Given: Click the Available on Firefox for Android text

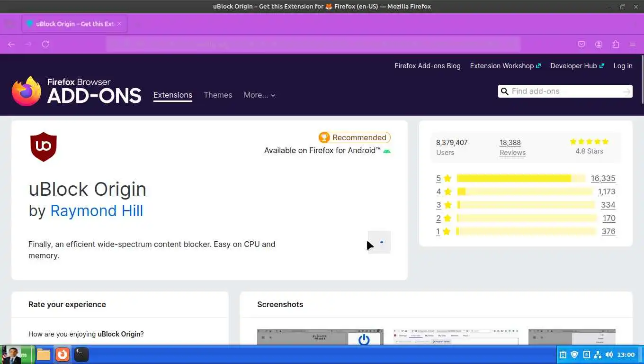Looking at the screenshot, I should click(322, 151).
